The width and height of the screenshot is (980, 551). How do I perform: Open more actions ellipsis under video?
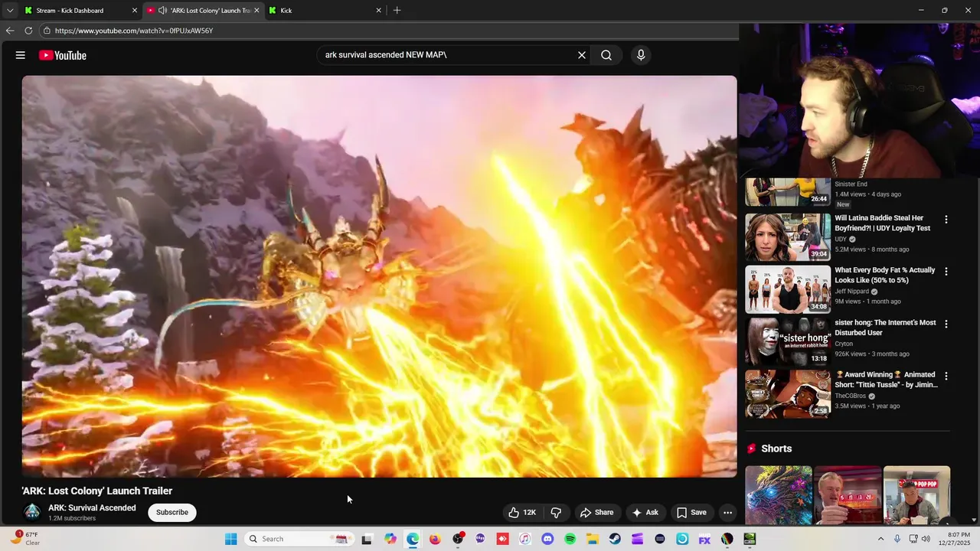tap(728, 513)
